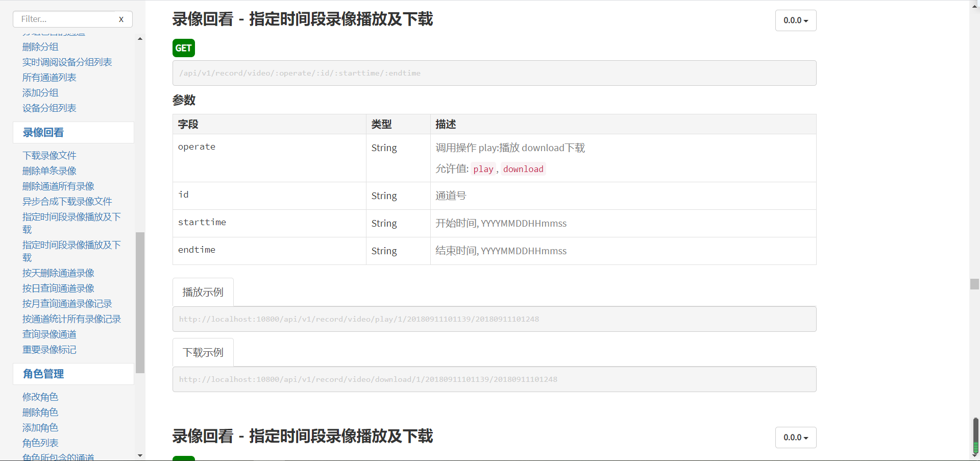Open the 按天删除通道录像 link
Image resolution: width=980 pixels, height=461 pixels.
pos(58,273)
